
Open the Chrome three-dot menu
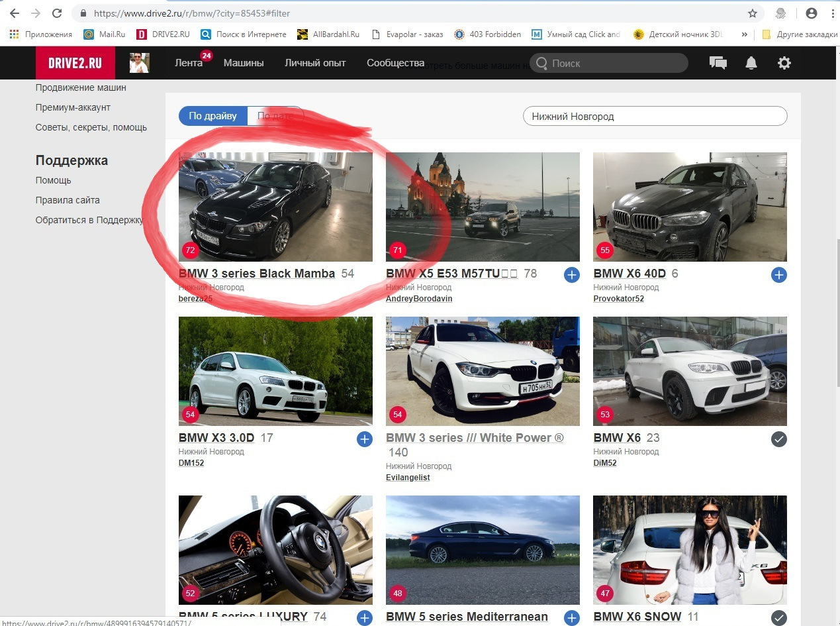coord(831,13)
